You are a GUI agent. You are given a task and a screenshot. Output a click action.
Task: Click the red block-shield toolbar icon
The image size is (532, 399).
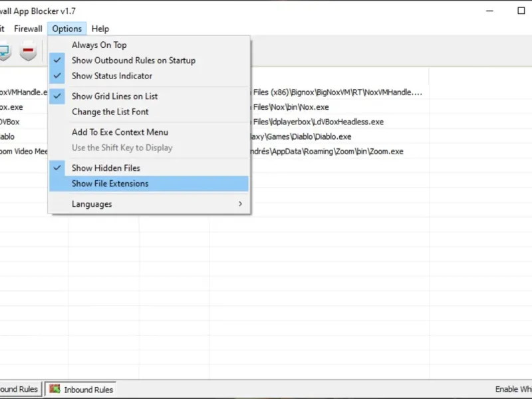(28, 51)
